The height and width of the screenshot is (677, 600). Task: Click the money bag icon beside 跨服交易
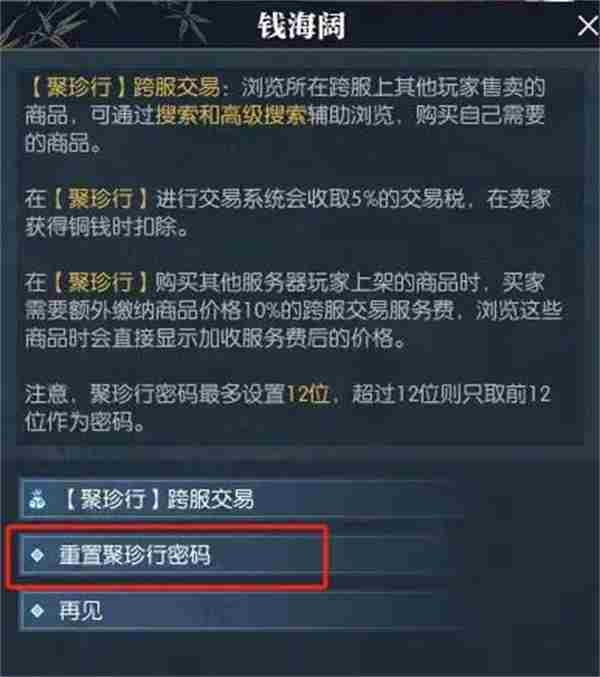(x=37, y=500)
